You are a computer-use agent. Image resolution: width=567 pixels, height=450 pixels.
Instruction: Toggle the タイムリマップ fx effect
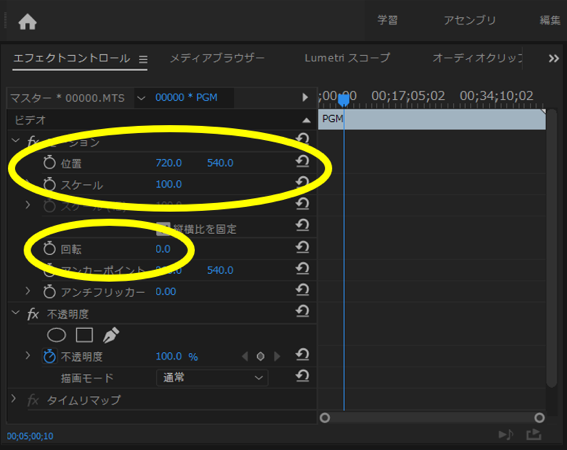coord(33,400)
